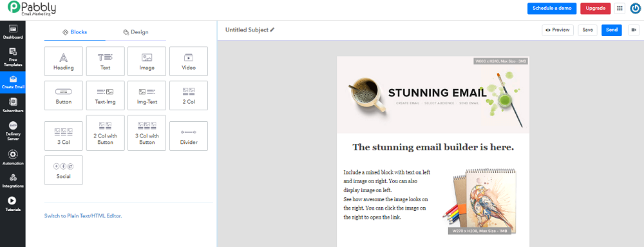
Task: Click Schedule a demo button
Action: point(552,8)
